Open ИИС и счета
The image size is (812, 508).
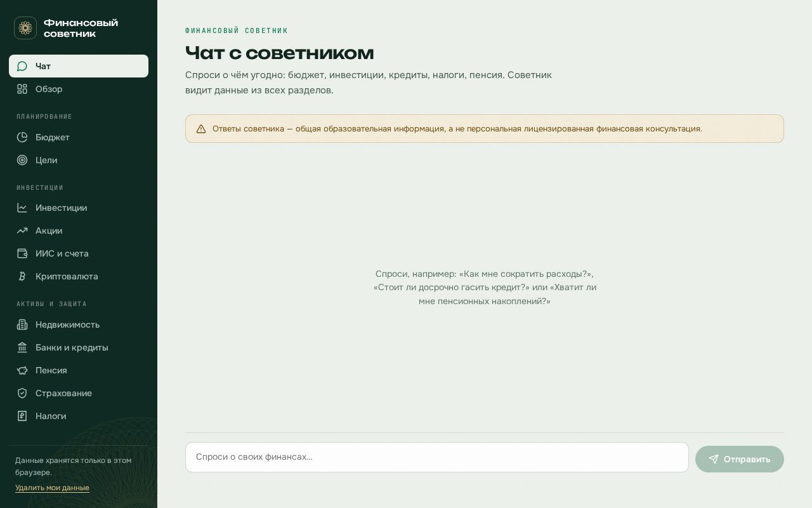click(79, 253)
